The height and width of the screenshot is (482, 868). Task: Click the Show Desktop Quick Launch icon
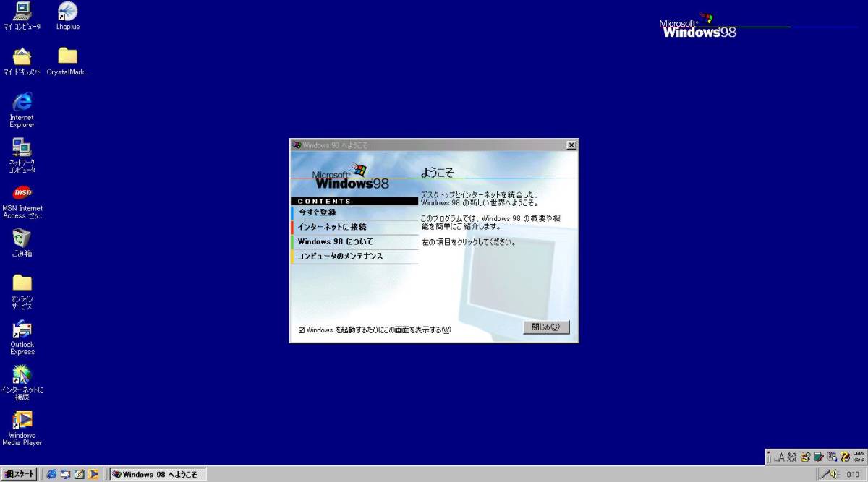point(80,475)
